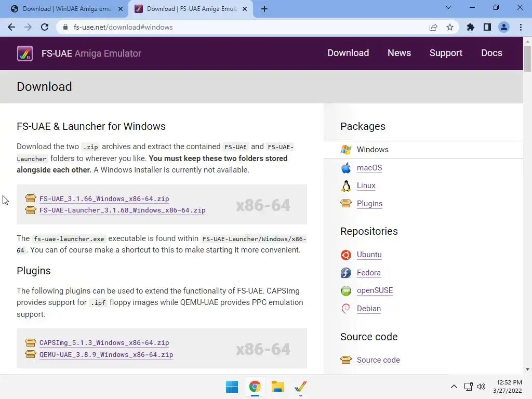Image resolution: width=532 pixels, height=399 pixels.
Task: Select Windows in Packages sidebar
Action: 423,150
